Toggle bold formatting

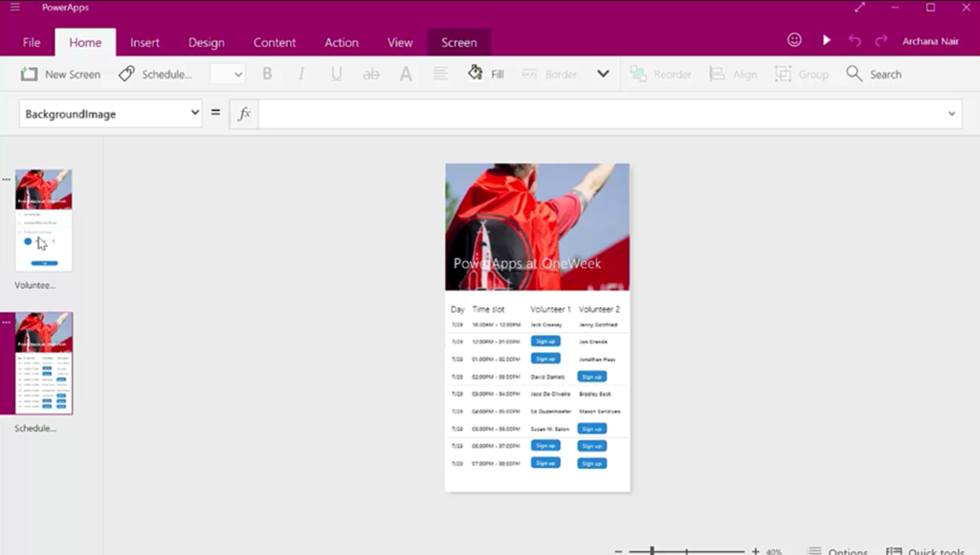(x=267, y=74)
